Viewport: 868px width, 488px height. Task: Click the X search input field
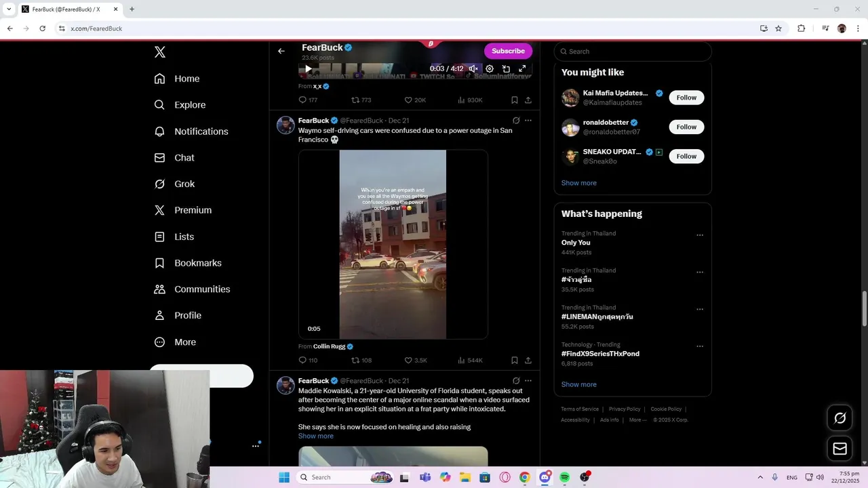633,52
